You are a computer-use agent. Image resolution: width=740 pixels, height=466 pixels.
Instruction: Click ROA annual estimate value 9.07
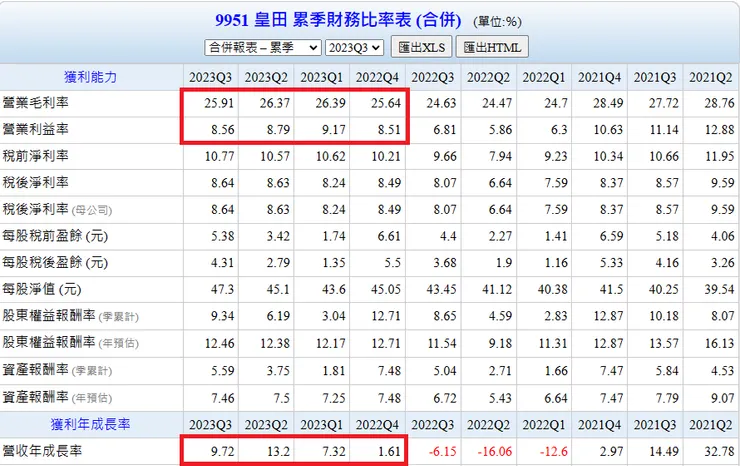point(723,398)
